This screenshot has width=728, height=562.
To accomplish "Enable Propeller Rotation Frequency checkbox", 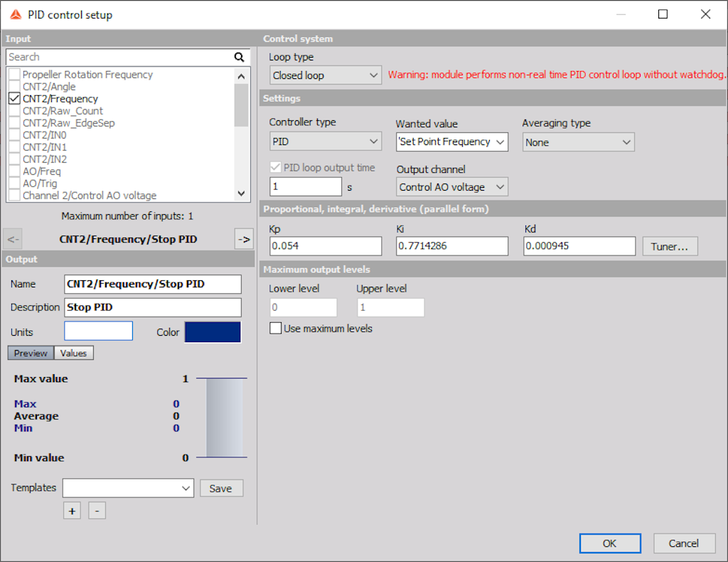I will [x=14, y=74].
